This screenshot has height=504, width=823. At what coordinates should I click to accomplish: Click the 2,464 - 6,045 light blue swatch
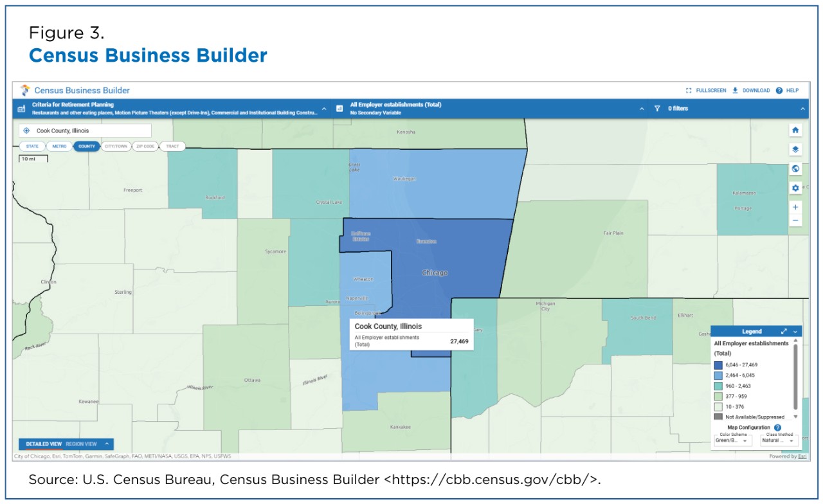tap(718, 375)
